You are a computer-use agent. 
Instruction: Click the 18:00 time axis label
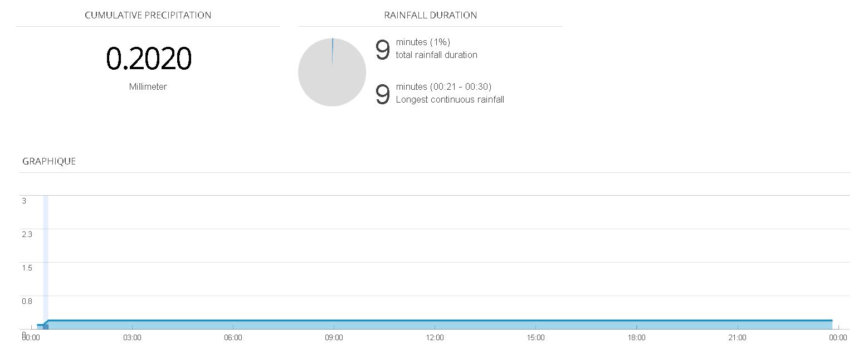click(636, 337)
